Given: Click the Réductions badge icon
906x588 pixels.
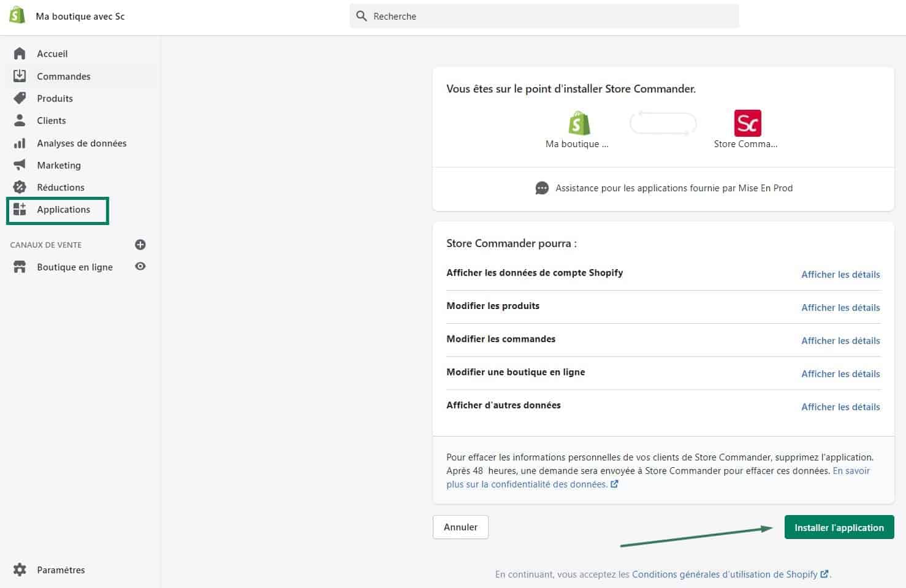Looking at the screenshot, I should [x=20, y=187].
